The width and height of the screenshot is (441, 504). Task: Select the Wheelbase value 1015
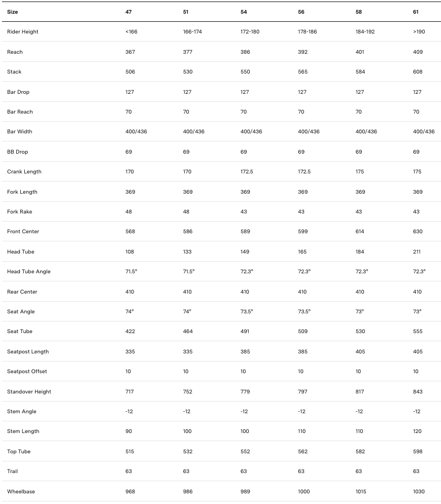[x=361, y=492]
